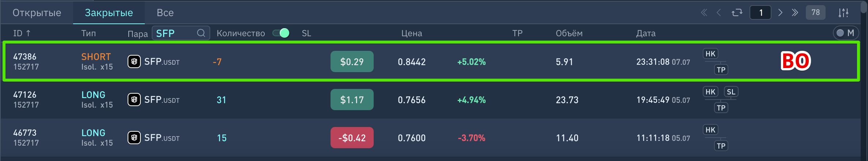The height and width of the screenshot is (161, 868).
Task: Click SFP coin icon in order 47386
Action: point(134,61)
